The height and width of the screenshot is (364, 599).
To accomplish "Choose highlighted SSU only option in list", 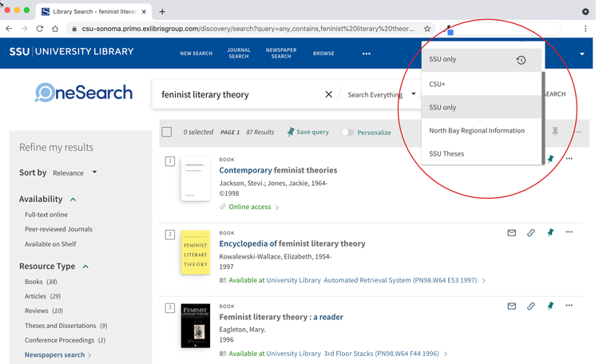I will (x=482, y=107).
